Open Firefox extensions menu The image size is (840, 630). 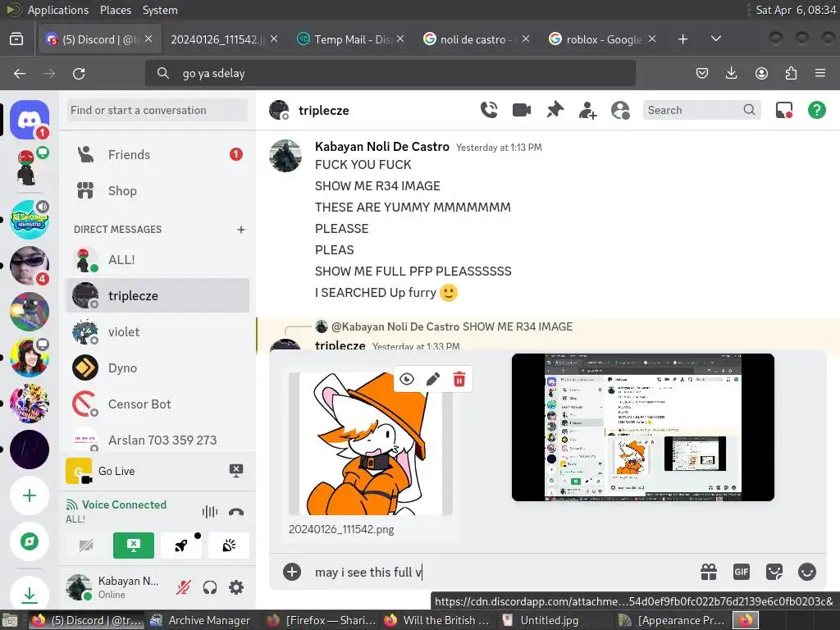click(x=791, y=73)
